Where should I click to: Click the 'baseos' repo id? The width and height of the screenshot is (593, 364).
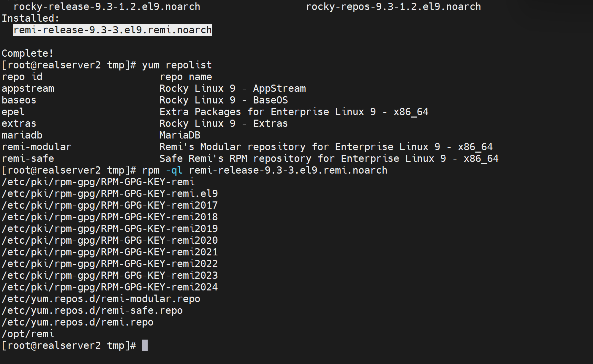click(19, 100)
